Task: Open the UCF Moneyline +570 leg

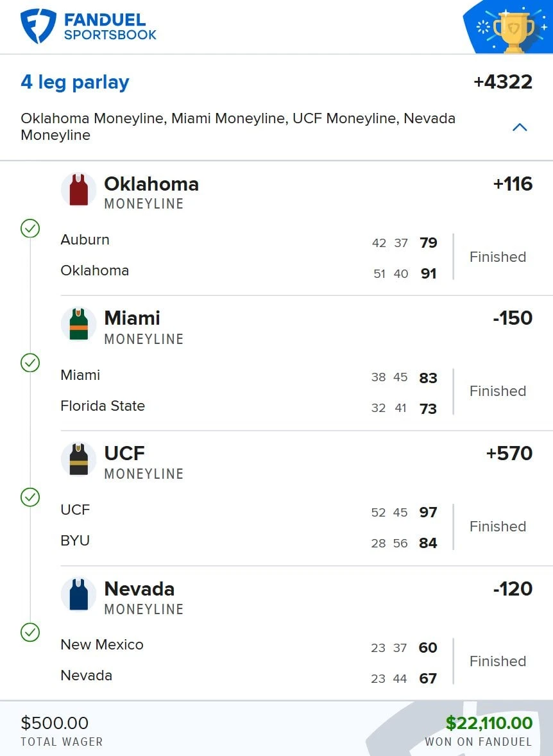Action: 296,461
